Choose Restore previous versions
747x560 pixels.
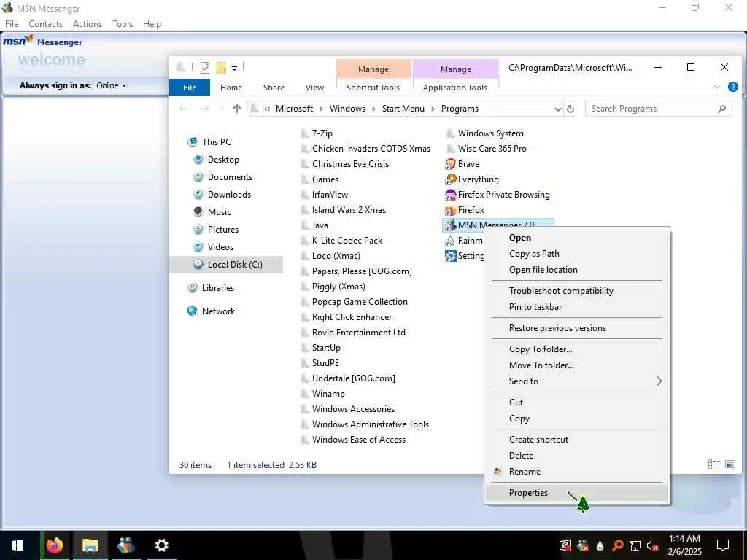(576, 328)
